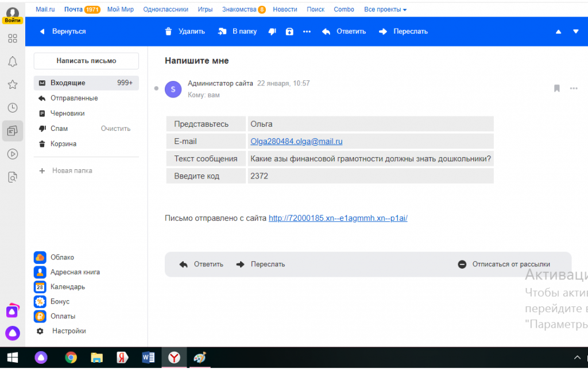The image size is (588, 369).
Task: Open the Спам folder
Action: (59, 129)
